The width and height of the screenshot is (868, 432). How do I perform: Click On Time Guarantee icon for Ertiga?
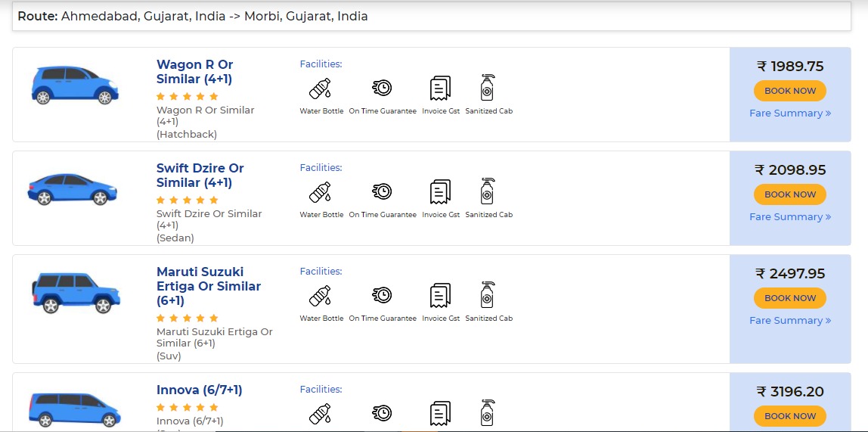(382, 296)
